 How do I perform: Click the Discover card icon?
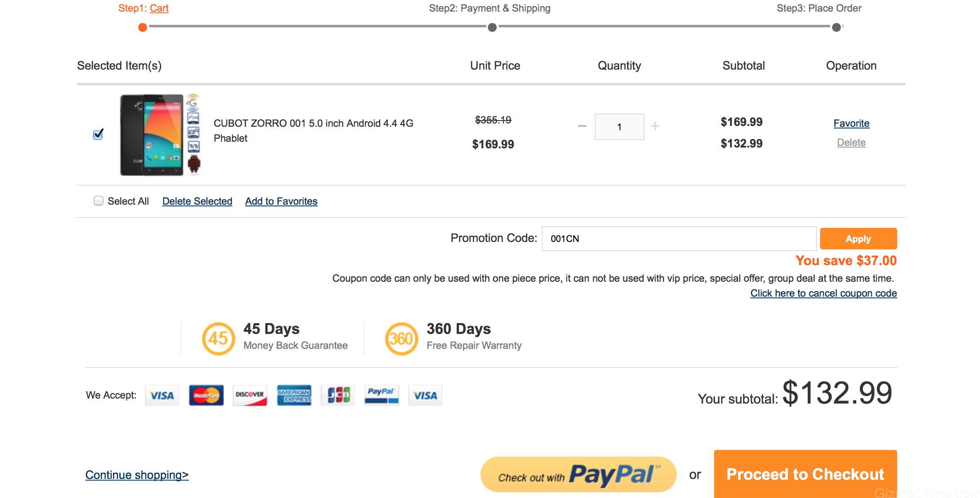click(x=250, y=395)
